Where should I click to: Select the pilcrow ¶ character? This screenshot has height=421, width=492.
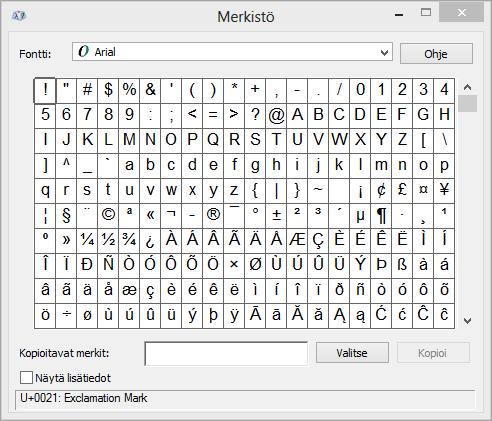coord(381,216)
